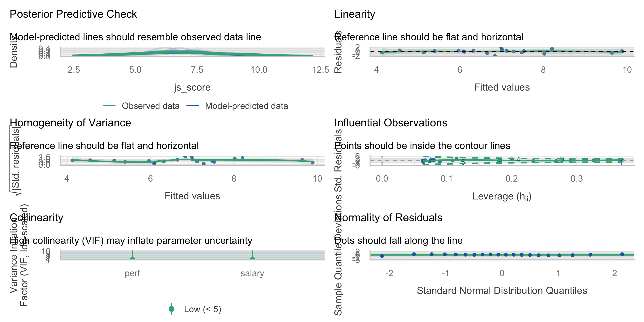Screen dimensions: 644x322
Task: Click the perf VIF point marker
Action: pyautogui.click(x=133, y=258)
